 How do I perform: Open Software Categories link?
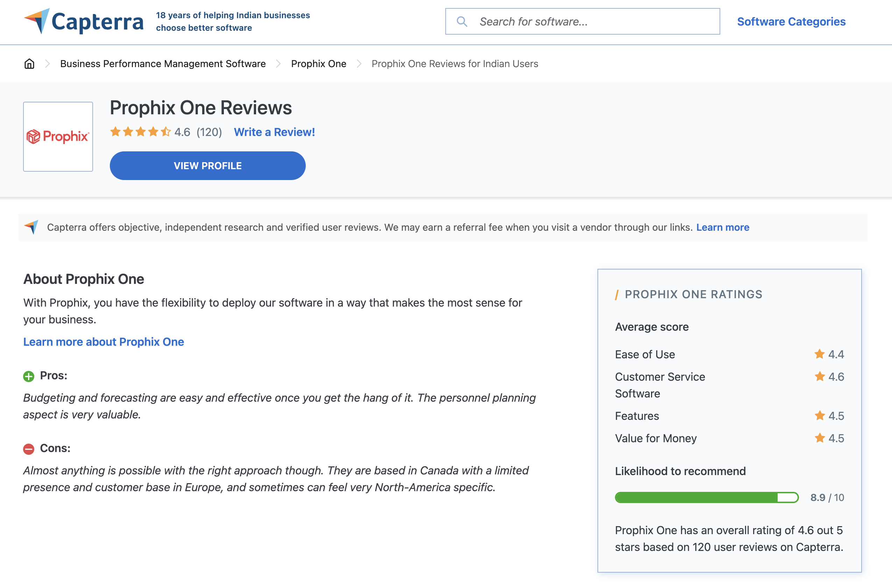[x=791, y=21]
